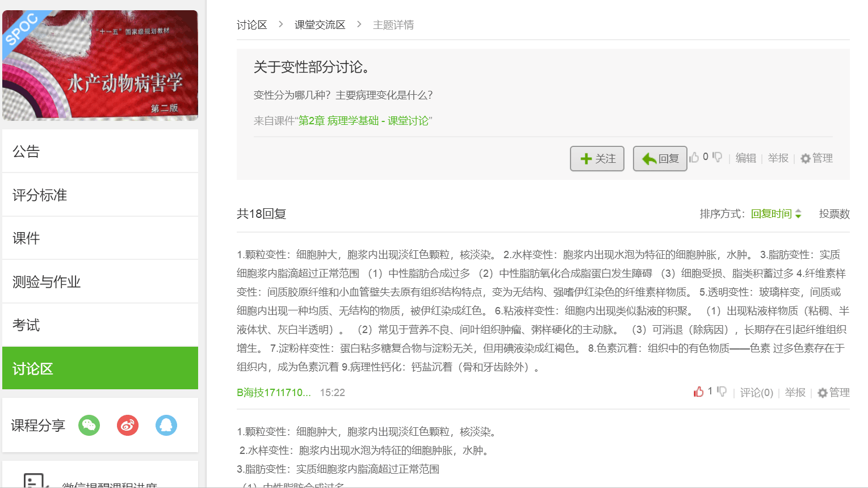Go to 讨论区 breadcrumb
Image resolution: width=868 pixels, height=488 pixels.
pyautogui.click(x=251, y=25)
